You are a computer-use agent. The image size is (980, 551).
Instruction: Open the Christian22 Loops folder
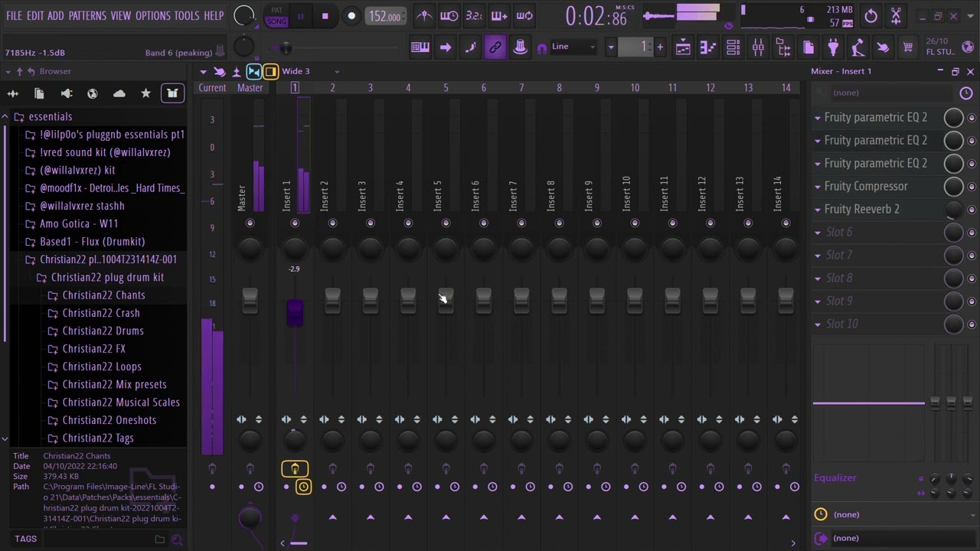click(101, 367)
